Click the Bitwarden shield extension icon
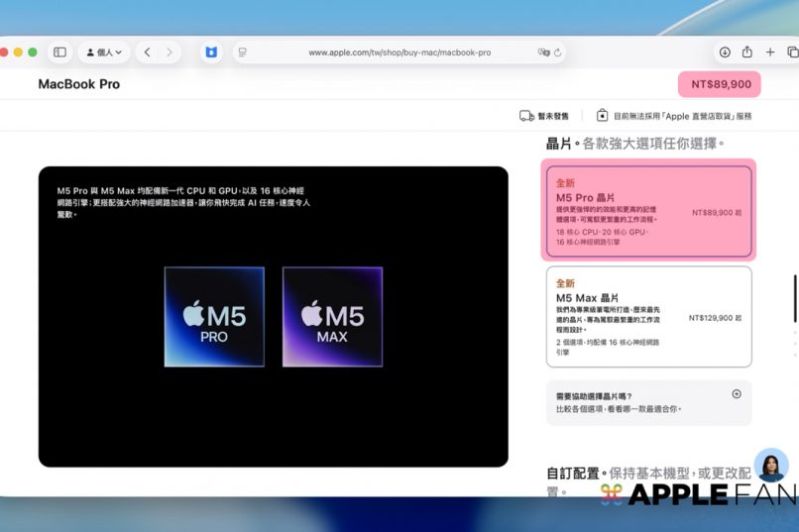This screenshot has height=532, width=799. pyautogui.click(x=210, y=53)
